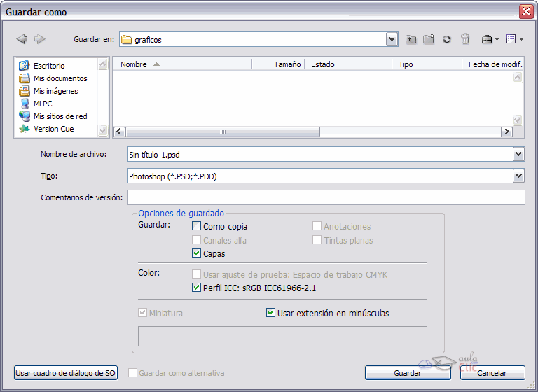
Task: Disable Perfil ICC sRGB checkbox
Action: [x=197, y=288]
